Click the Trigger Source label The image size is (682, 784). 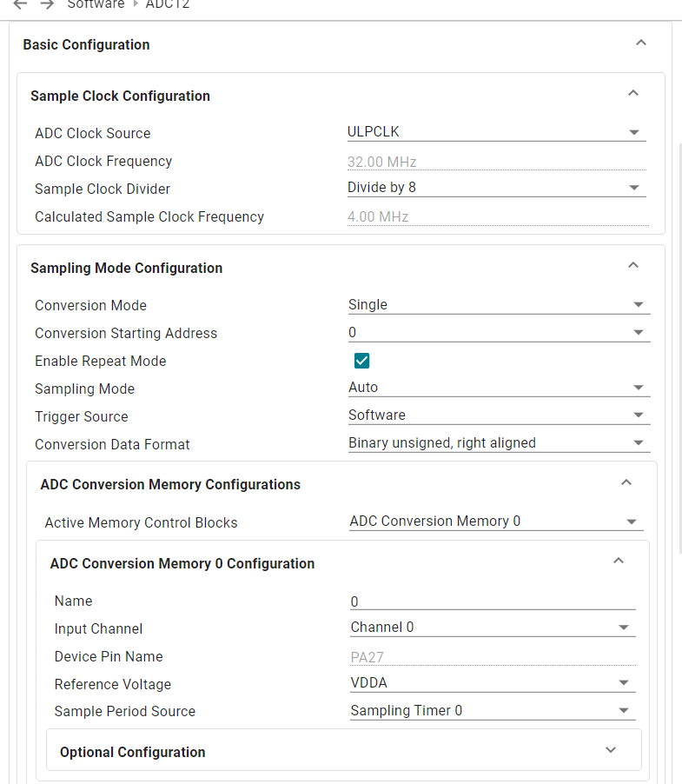click(x=82, y=416)
